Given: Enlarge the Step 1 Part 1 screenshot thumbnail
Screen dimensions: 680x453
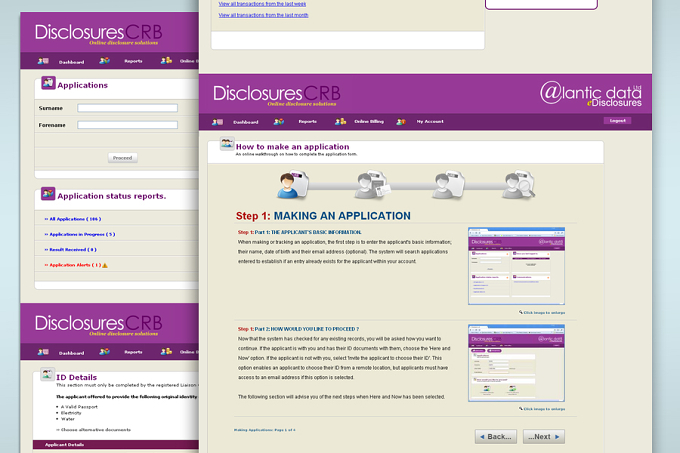Looking at the screenshot, I should click(516, 266).
